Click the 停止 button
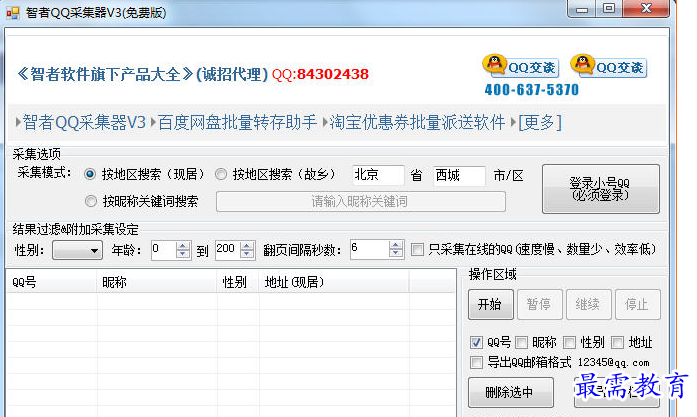Image resolution: width=697 pixels, height=417 pixels. pyautogui.click(x=637, y=305)
